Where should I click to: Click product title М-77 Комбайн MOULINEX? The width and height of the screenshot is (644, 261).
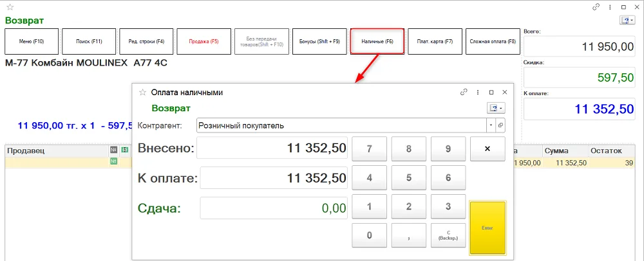tap(86, 63)
